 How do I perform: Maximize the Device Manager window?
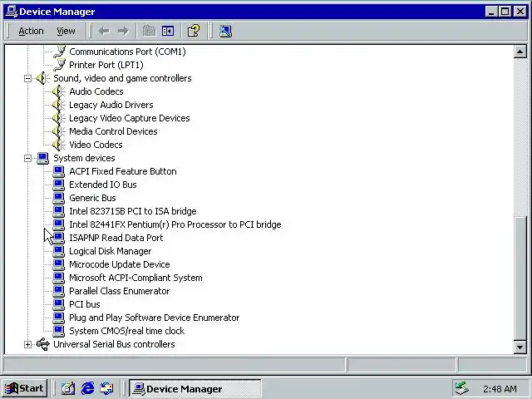click(505, 12)
